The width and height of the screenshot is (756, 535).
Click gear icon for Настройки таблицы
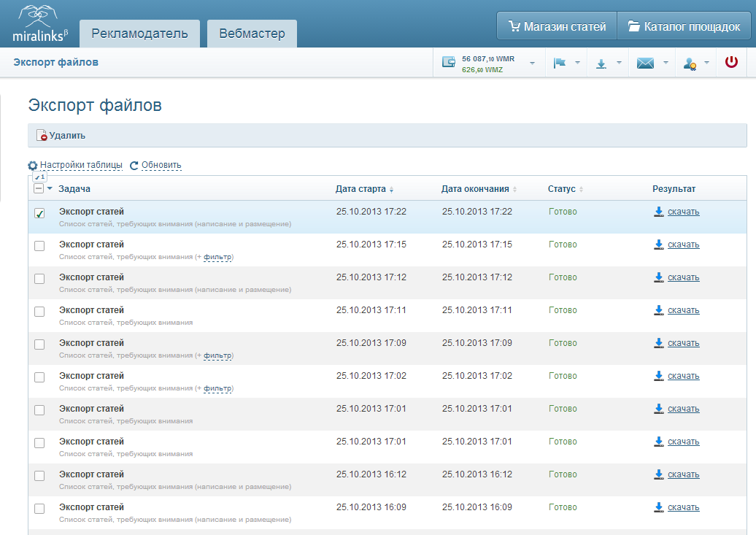[33, 166]
